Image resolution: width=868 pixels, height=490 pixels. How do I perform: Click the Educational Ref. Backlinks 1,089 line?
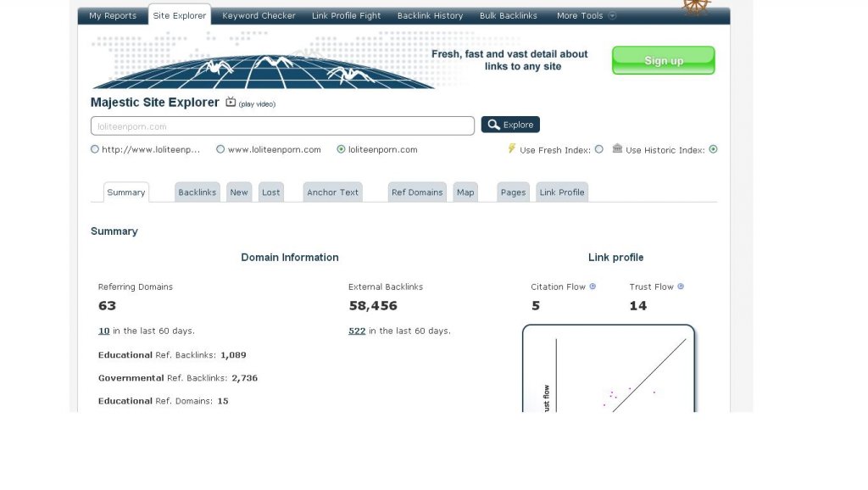(172, 355)
